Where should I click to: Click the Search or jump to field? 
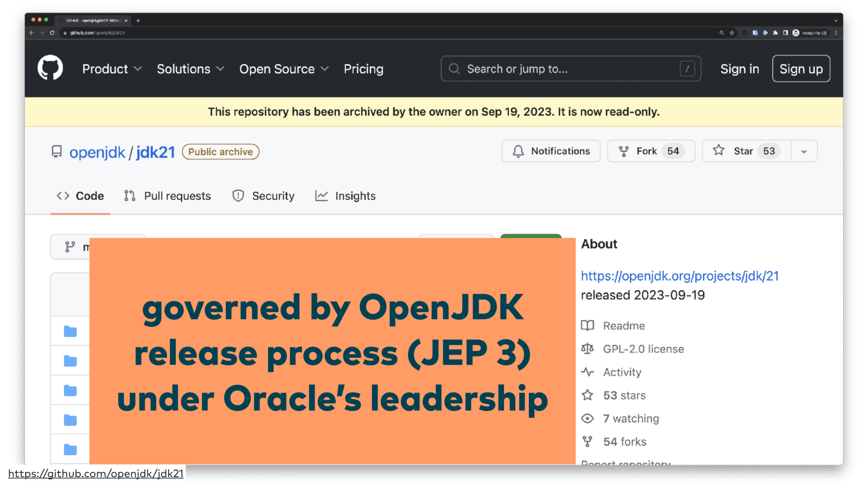point(571,69)
